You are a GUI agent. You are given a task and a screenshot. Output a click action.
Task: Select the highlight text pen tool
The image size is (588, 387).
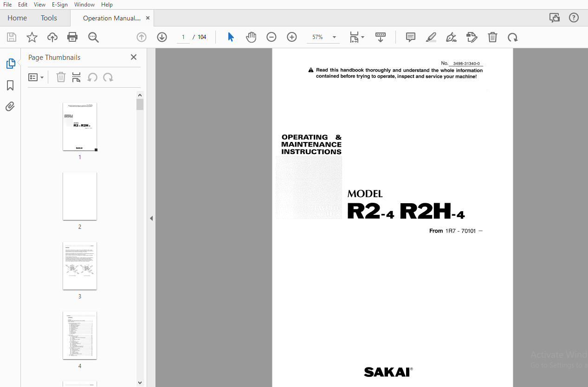(431, 37)
